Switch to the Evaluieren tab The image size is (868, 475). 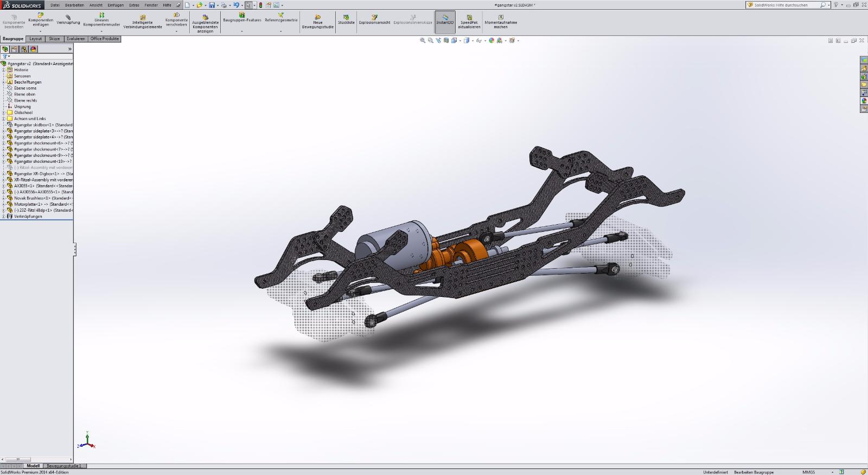tap(76, 39)
